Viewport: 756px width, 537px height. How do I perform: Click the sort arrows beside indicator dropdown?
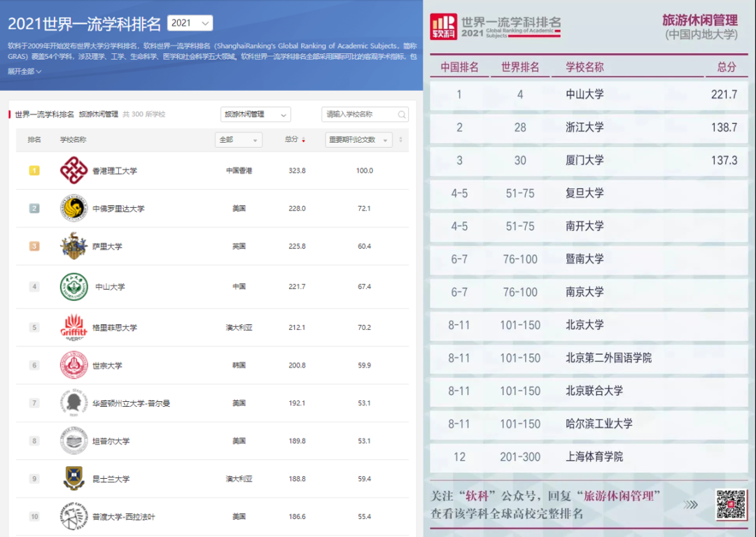point(400,140)
